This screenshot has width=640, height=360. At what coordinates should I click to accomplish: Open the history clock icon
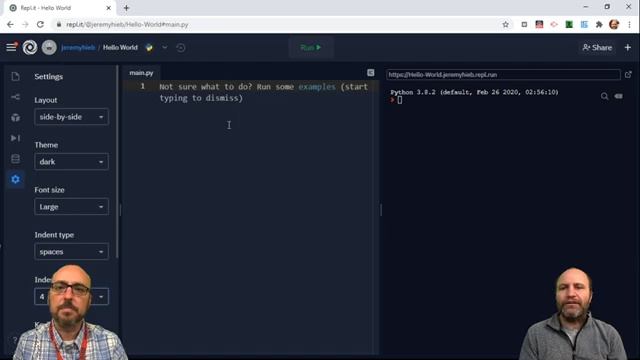coord(180,47)
